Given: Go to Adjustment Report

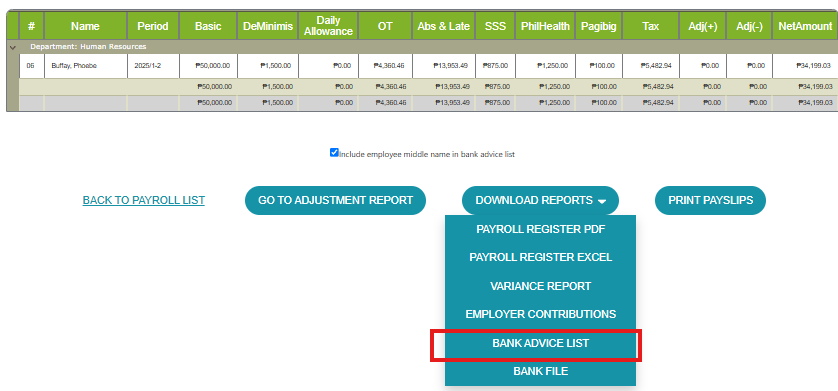Looking at the screenshot, I should pyautogui.click(x=336, y=200).
